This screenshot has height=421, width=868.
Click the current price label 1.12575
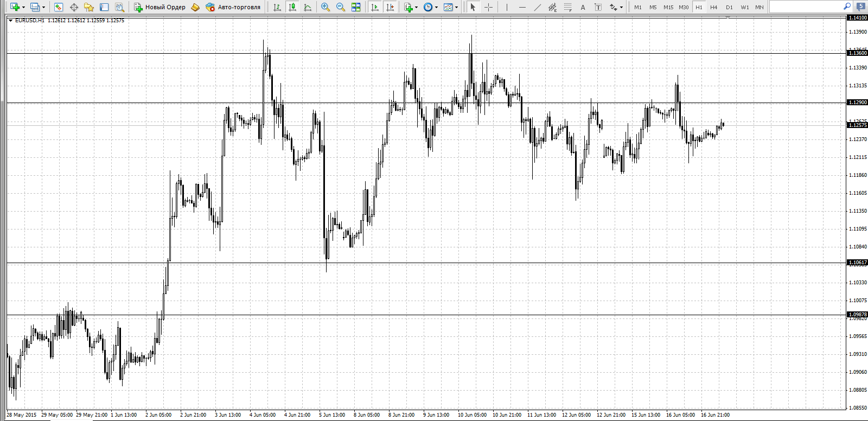858,125
